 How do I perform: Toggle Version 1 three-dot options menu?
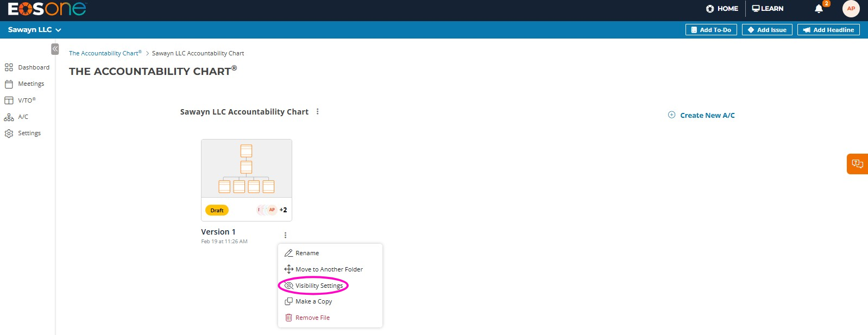pos(285,235)
